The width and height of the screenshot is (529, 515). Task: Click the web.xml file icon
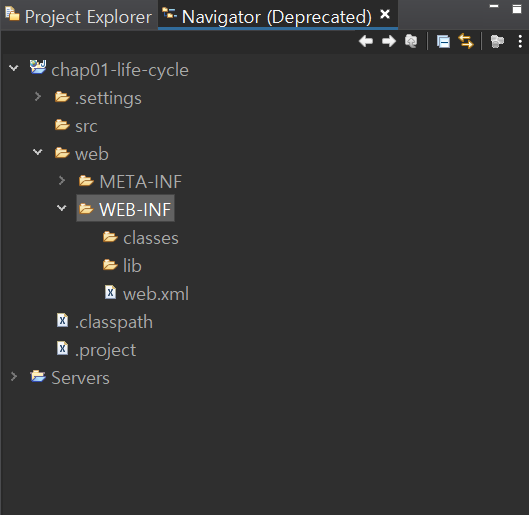coord(110,292)
